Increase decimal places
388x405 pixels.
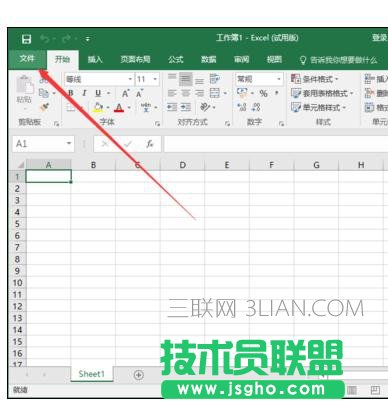point(242,107)
